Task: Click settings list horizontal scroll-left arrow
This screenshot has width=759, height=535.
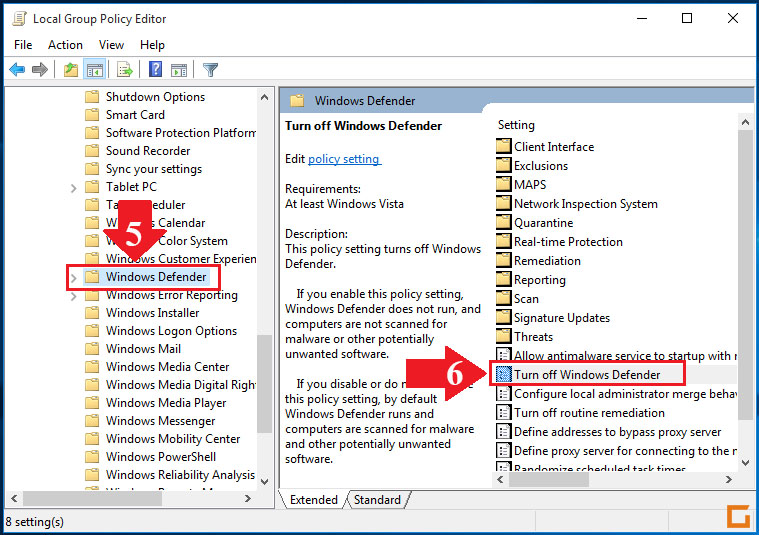Action: [501, 479]
